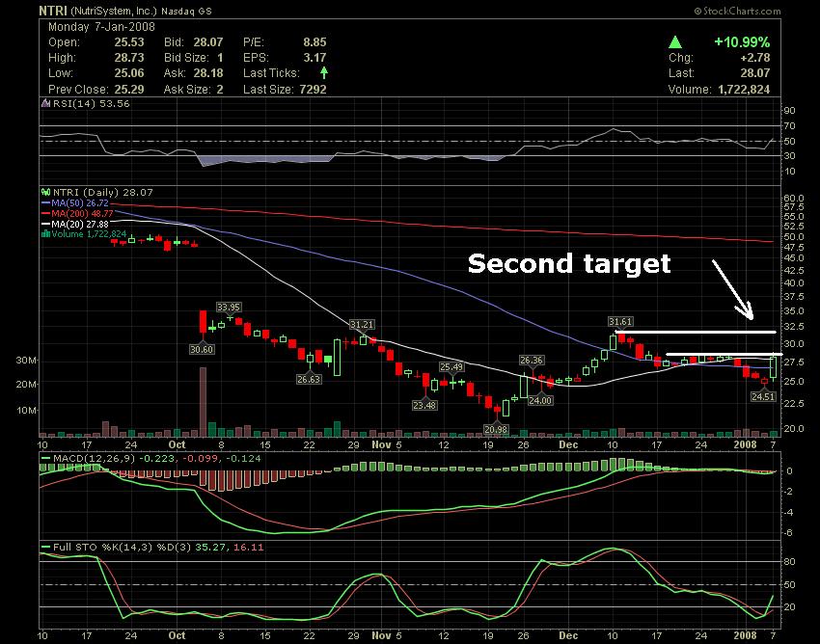
Task: Click the Prev Close value 25.29
Action: point(129,90)
